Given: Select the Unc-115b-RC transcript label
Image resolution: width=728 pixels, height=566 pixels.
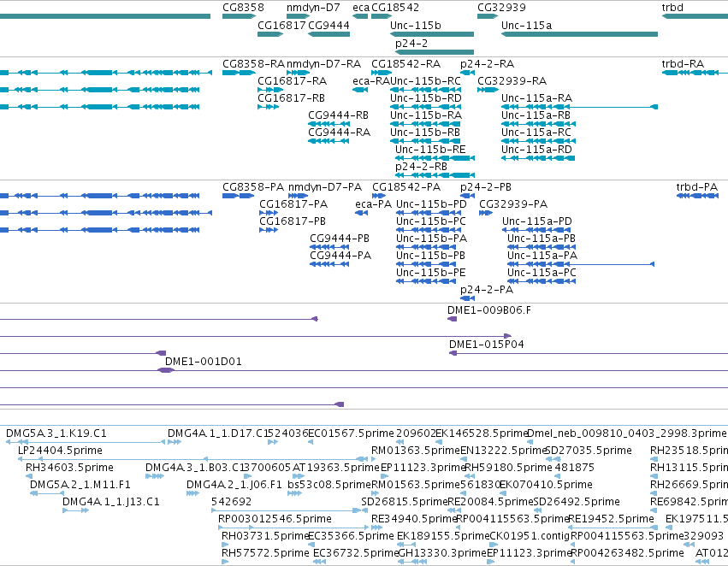Looking at the screenshot, I should point(425,81).
